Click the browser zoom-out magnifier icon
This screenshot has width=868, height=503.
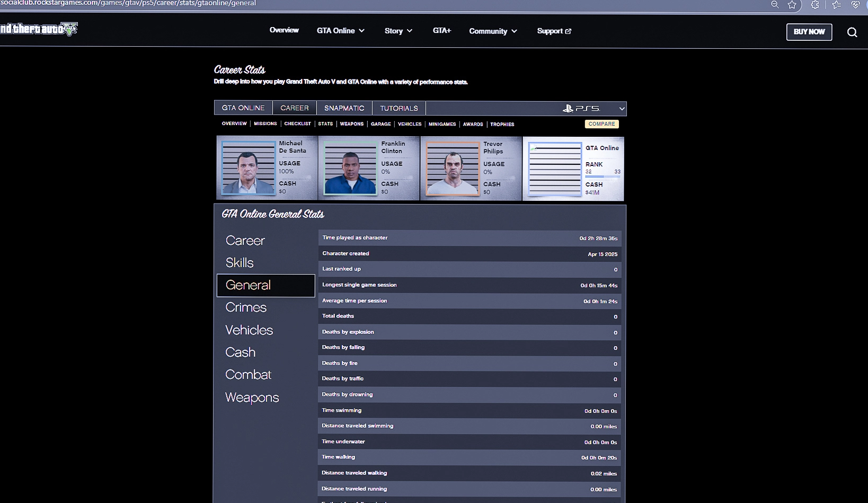pyautogui.click(x=774, y=5)
